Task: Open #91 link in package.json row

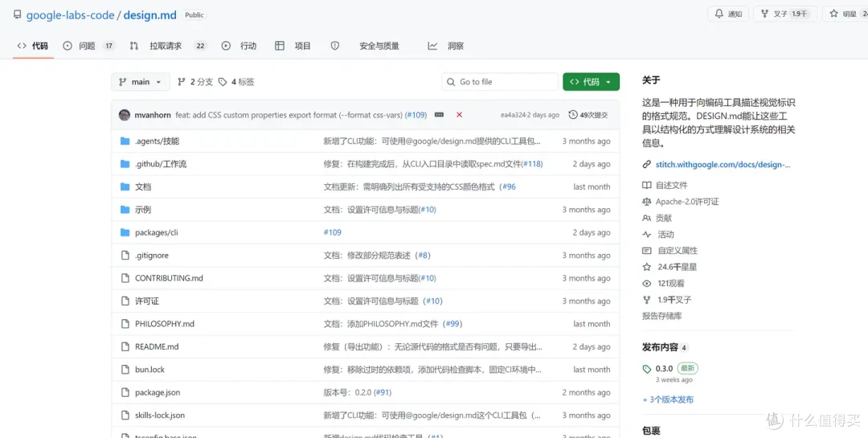Action: [x=383, y=393]
